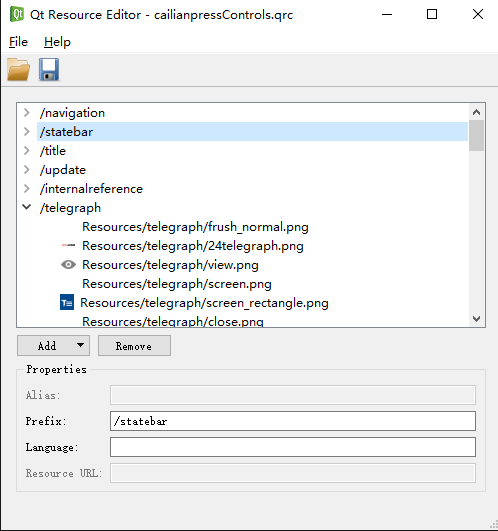498x531 pixels.
Task: Select the 24telegraph.png thumbnail icon
Action: click(x=68, y=245)
